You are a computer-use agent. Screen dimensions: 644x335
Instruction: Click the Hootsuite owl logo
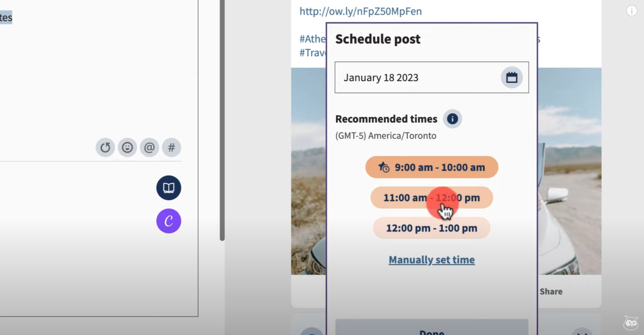(x=630, y=323)
